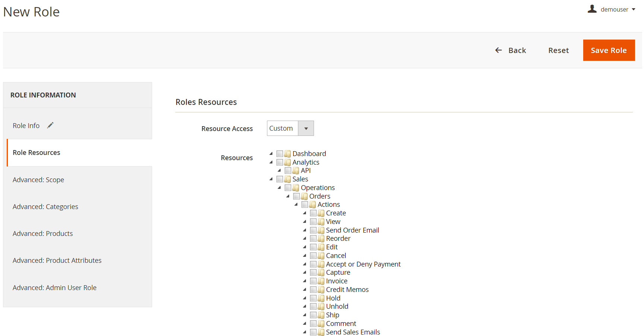Screen dimensions: 644x336
Task: Open the demouser account menu arrow
Action: pyautogui.click(x=634, y=9)
